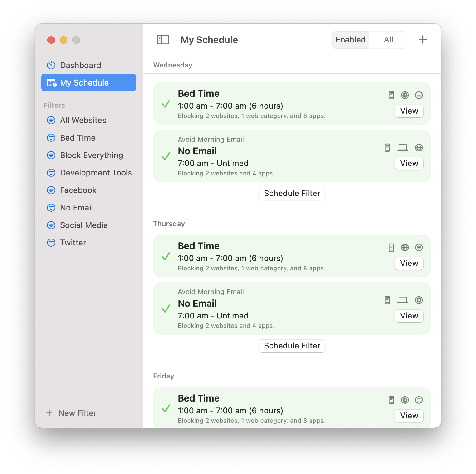Toggle the checkmark on Friday's Bed Time
Viewport: 476px width, 474px height.
(x=166, y=408)
